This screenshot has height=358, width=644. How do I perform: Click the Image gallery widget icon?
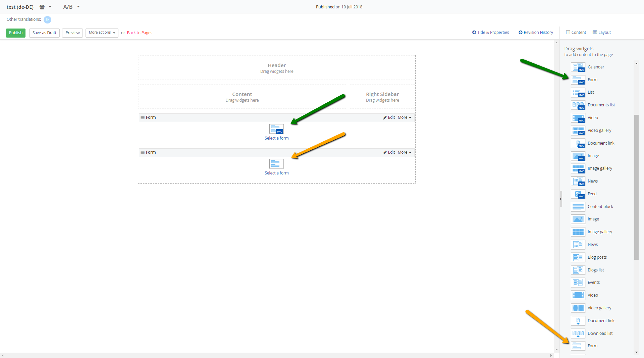pos(578,168)
